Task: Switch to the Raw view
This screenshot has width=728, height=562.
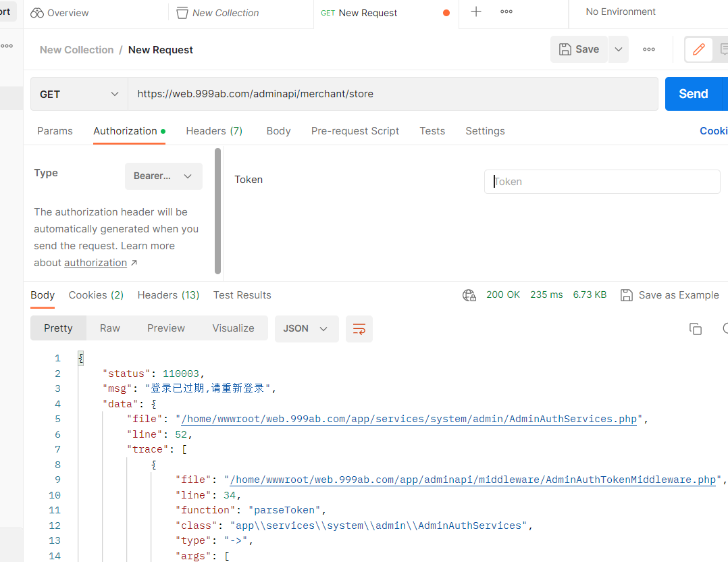Action: 109,328
